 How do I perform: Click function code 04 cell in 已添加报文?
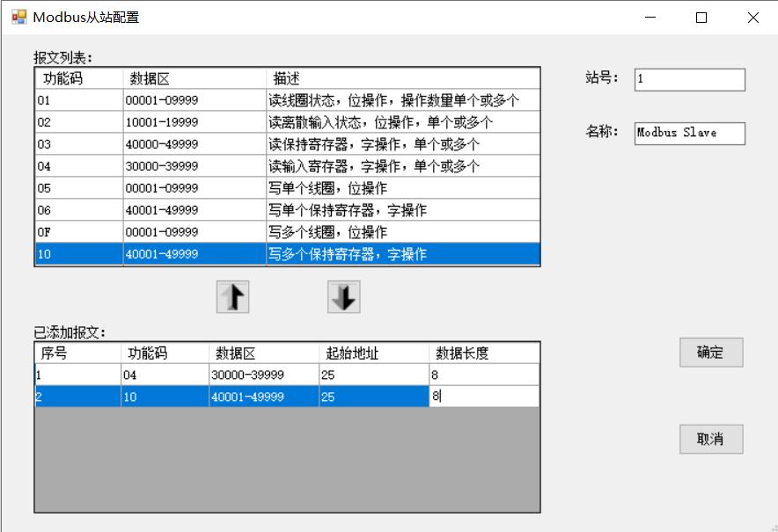tap(165, 375)
